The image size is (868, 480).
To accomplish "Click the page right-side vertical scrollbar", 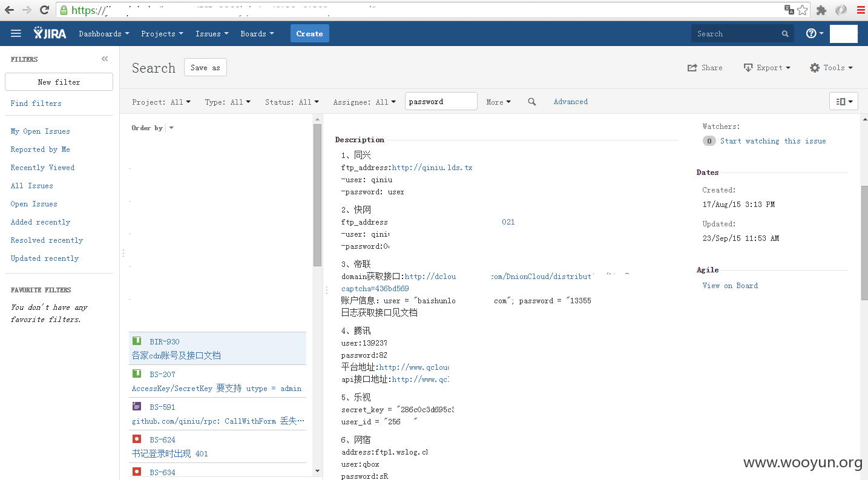I will click(x=864, y=242).
